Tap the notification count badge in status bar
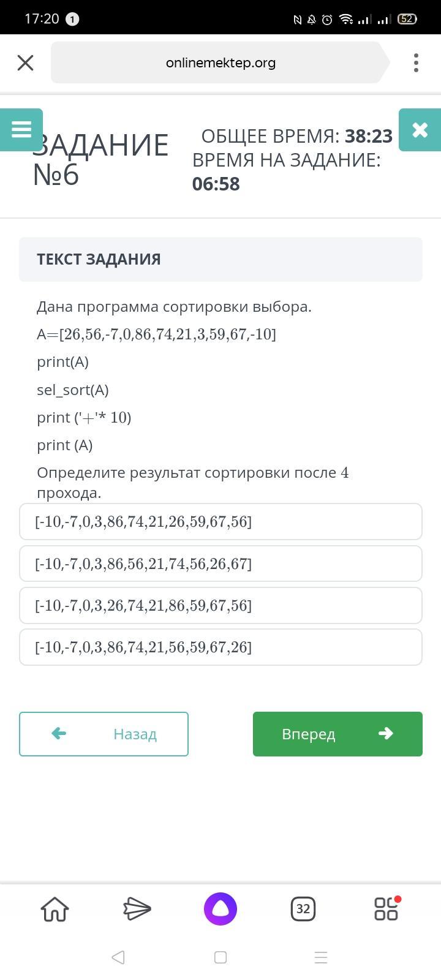This screenshot has width=441, height=980. (x=72, y=20)
